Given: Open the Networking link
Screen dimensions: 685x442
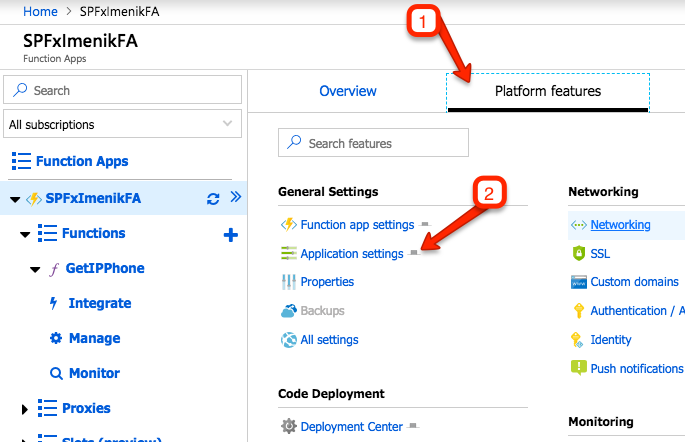Looking at the screenshot, I should pyautogui.click(x=620, y=225).
